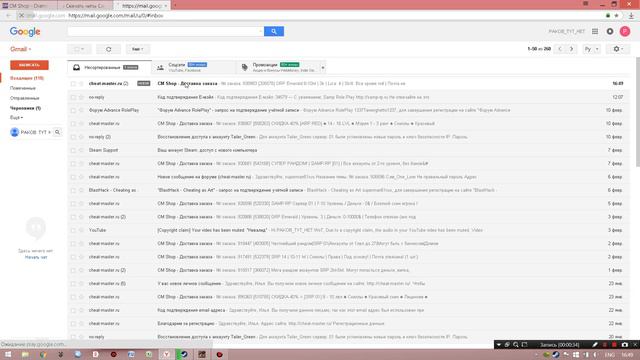Switch to CM Shop browser tab

pyautogui.click(x=28, y=6)
